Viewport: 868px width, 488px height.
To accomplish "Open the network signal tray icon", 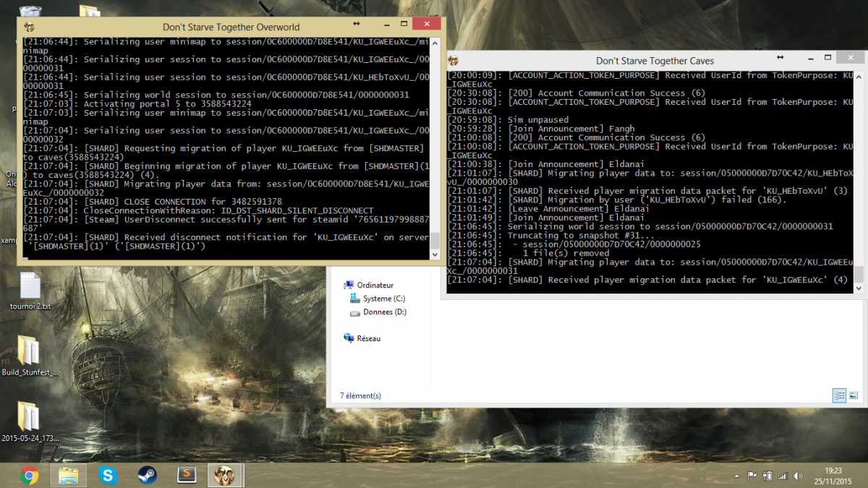I will (x=781, y=476).
